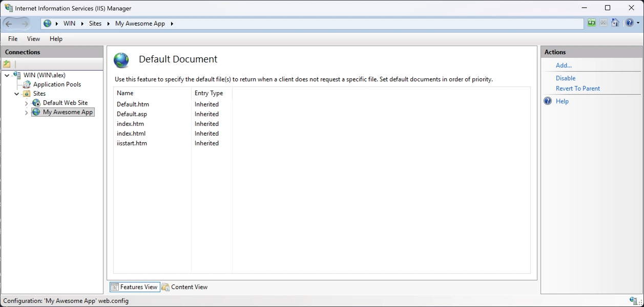Open the dropdown arrow after WIN in breadcrumb
Viewport: 644px width, 307px height.
tap(82, 24)
